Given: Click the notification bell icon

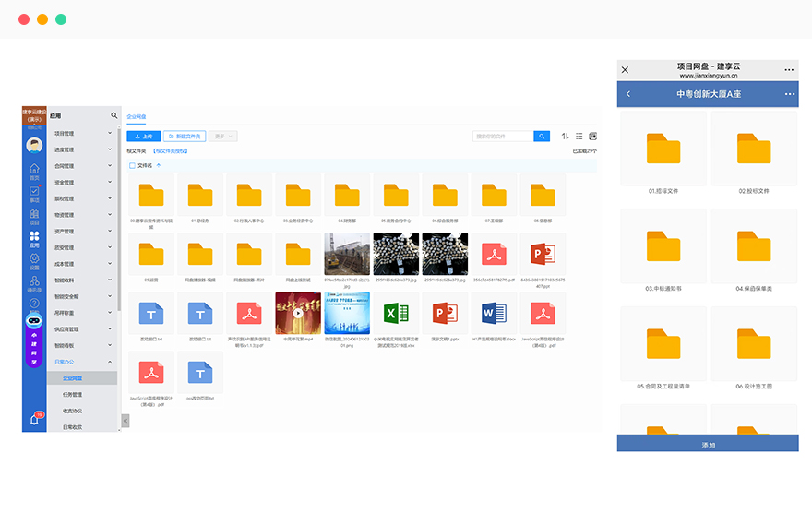Looking at the screenshot, I should (x=34, y=419).
